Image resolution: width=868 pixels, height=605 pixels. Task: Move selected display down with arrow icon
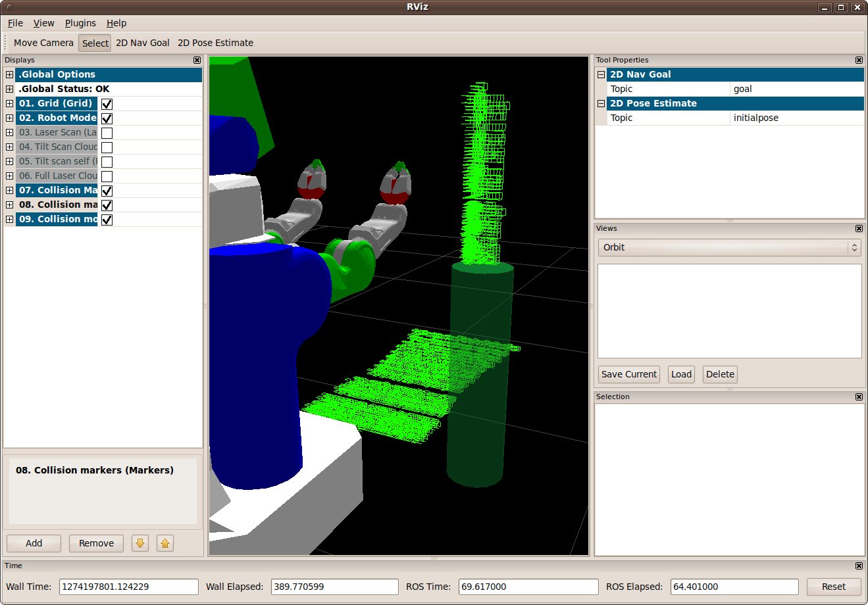[140, 543]
